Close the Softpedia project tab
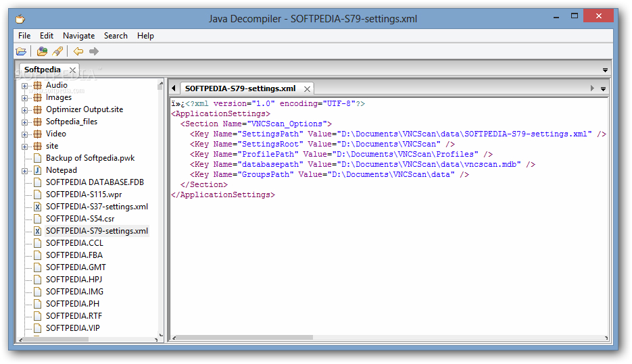This screenshot has height=364, width=632. pyautogui.click(x=72, y=70)
